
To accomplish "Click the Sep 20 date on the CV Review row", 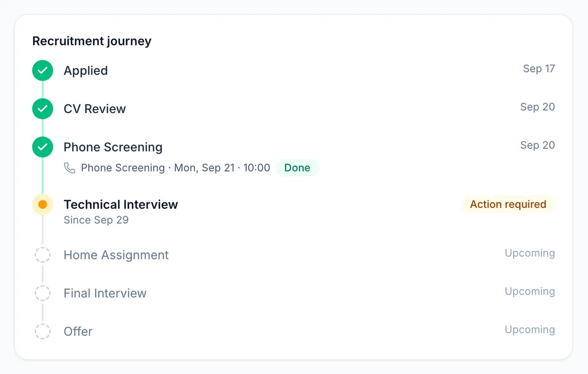I will tap(538, 107).
